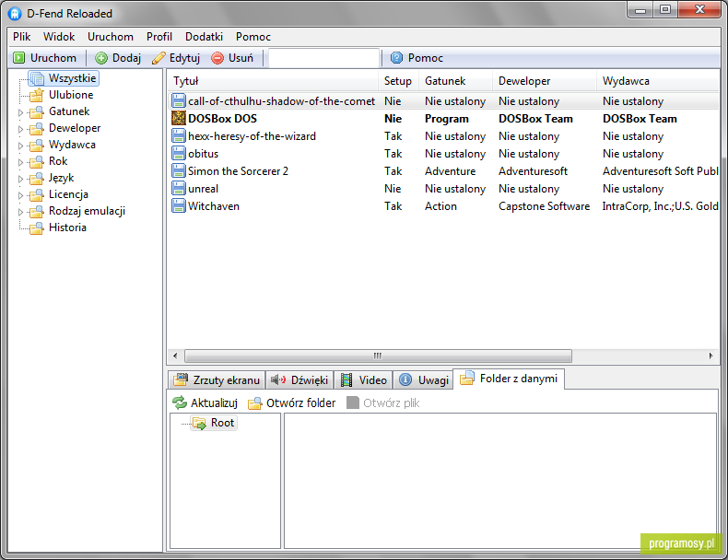728x560 pixels.
Task: Sort the list by Tytuł column header
Action: click(x=273, y=81)
